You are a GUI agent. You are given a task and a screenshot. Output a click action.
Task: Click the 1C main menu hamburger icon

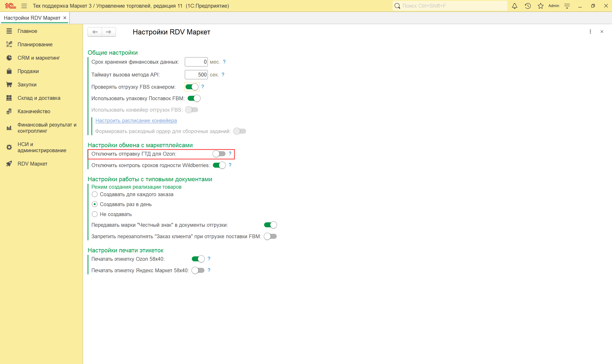click(x=24, y=6)
